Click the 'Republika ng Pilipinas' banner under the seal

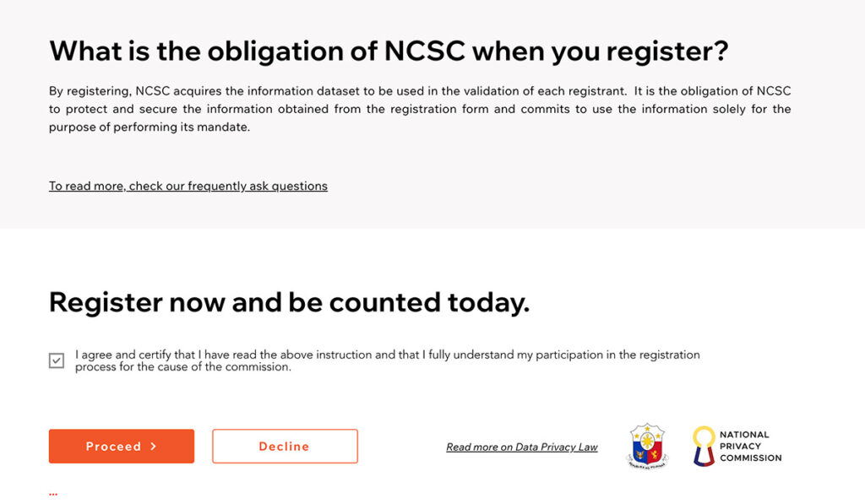pyautogui.click(x=647, y=465)
